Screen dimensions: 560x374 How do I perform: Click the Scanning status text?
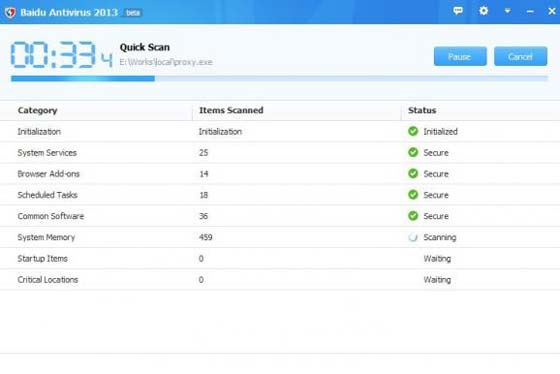(440, 237)
